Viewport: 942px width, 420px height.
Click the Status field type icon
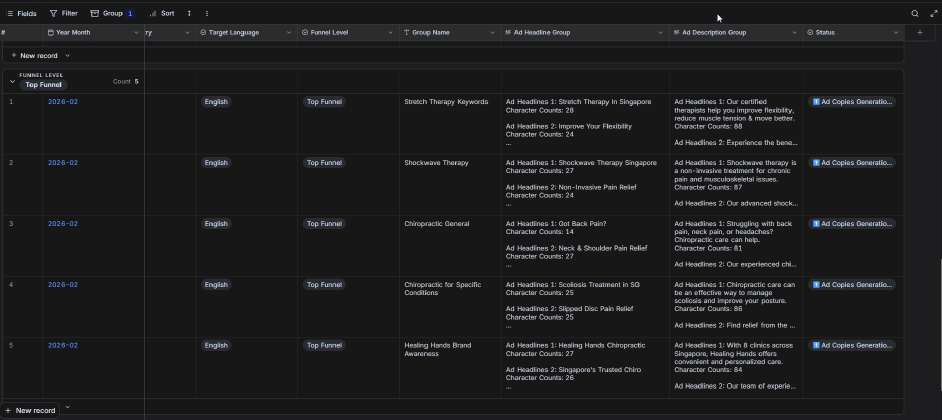point(810,32)
